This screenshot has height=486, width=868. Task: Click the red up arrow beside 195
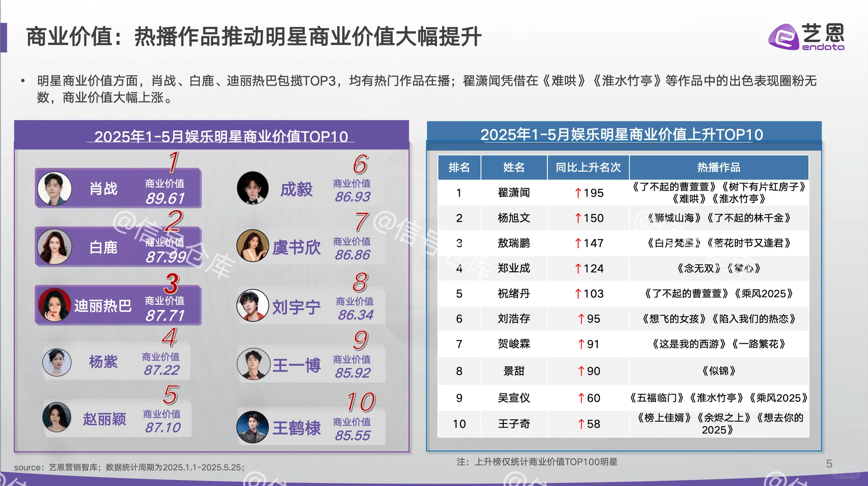(578, 193)
